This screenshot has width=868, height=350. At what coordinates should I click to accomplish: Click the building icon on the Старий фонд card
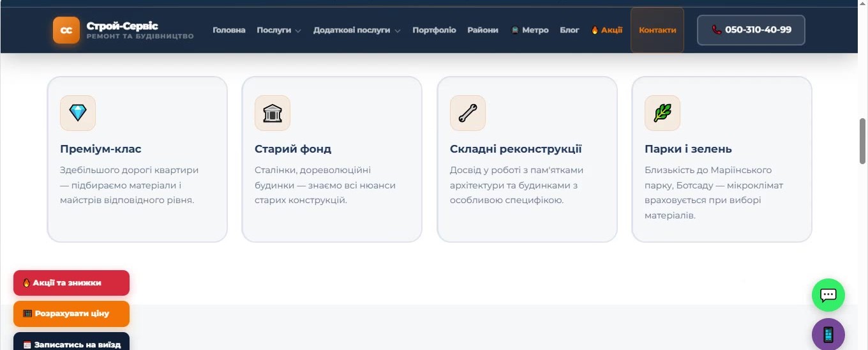(x=273, y=113)
